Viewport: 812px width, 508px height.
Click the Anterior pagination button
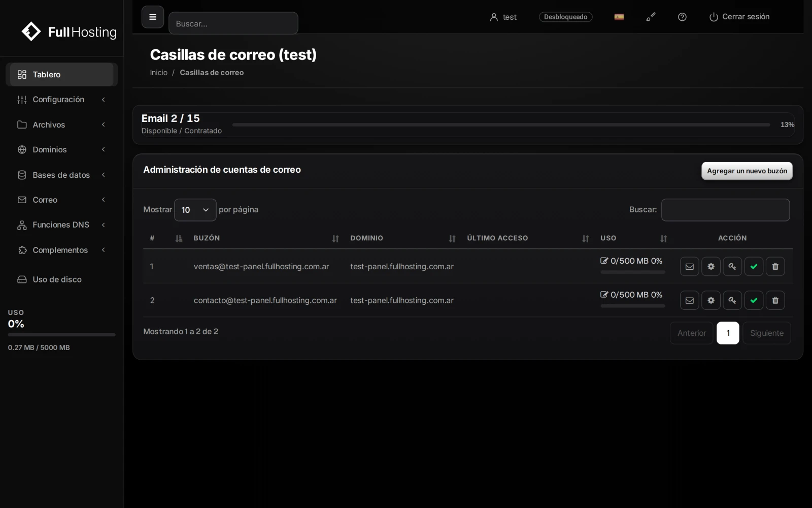692,333
